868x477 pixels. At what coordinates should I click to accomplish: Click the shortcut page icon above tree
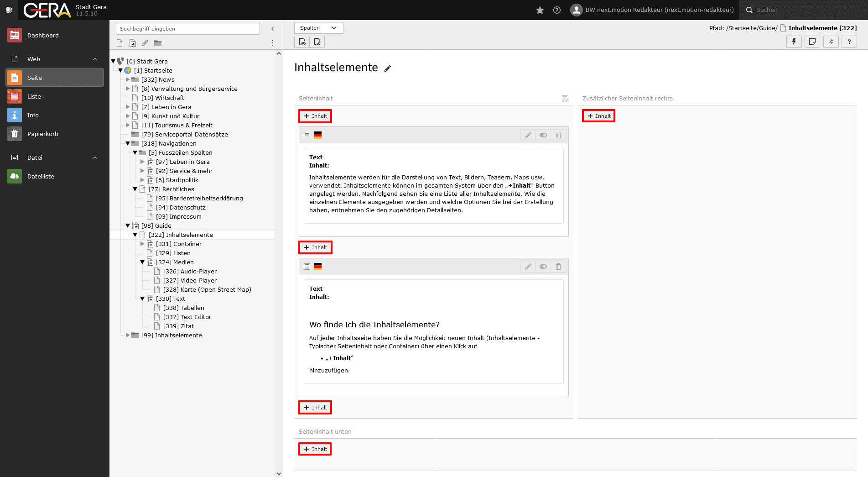pyautogui.click(x=133, y=43)
